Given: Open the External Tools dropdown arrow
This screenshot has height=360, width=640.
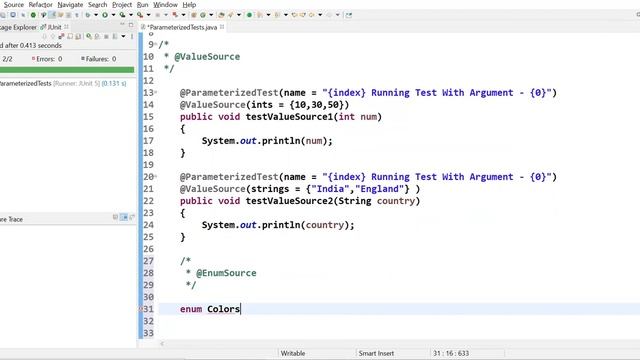Looking at the screenshot, I should (x=149, y=15).
